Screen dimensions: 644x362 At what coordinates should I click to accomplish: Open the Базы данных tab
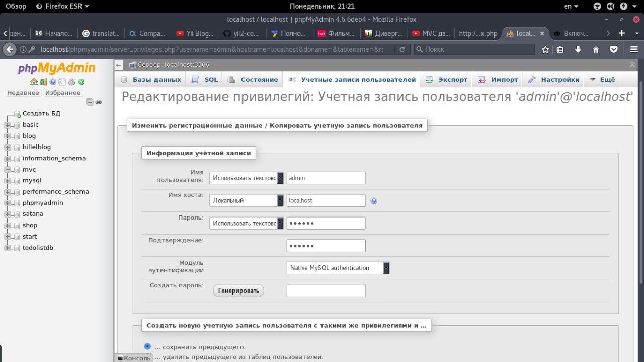click(151, 80)
